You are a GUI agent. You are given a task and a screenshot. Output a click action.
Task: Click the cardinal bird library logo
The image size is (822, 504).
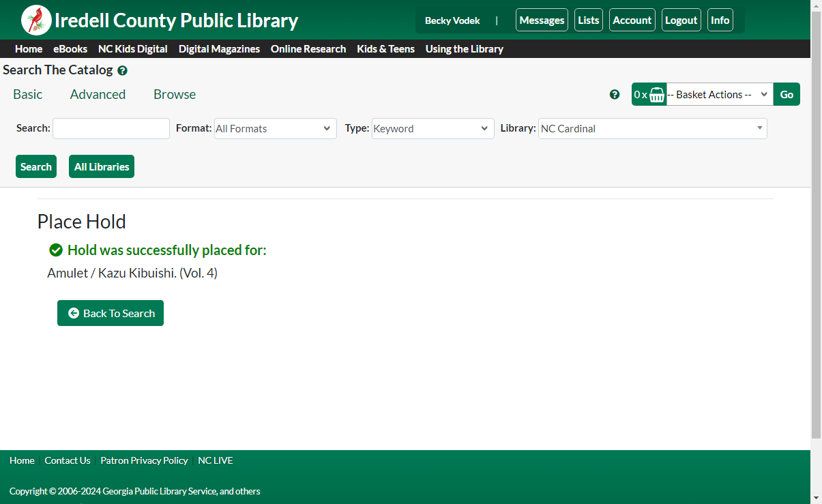click(36, 20)
